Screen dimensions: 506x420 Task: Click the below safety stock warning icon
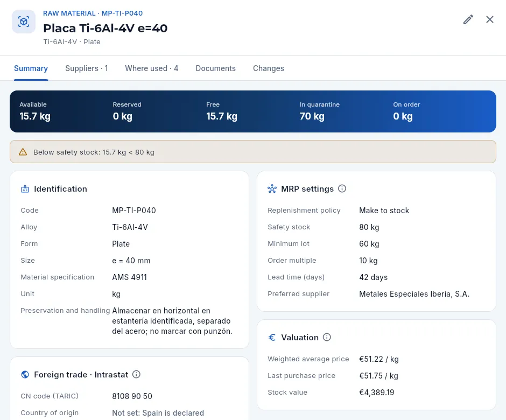pos(23,152)
